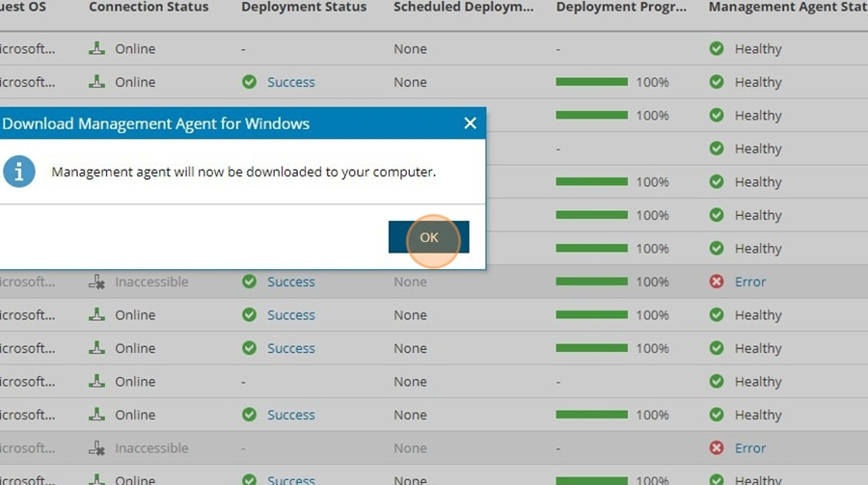Screen dimensions: 868x485
Task: Select None in Inaccessible row without deployment status
Action: (410, 448)
